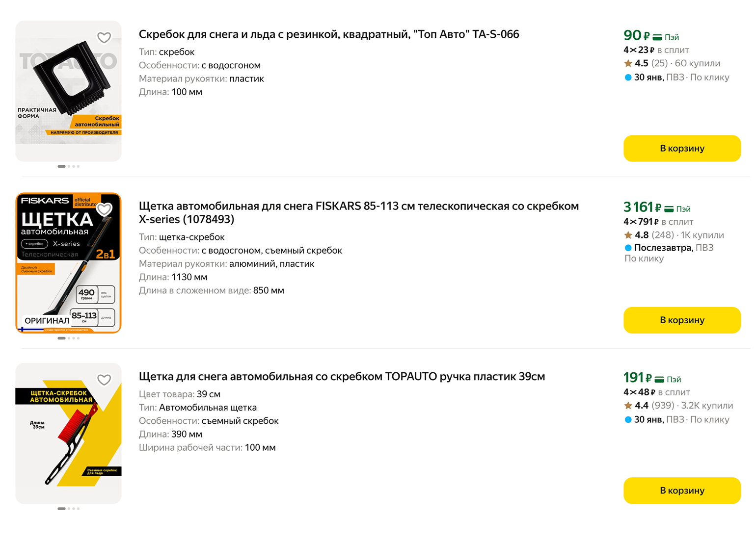Viewport: 756px width, 542px height.
Task: Click the 4×48 ₽ в сплит installment option
Action: pyautogui.click(x=656, y=392)
